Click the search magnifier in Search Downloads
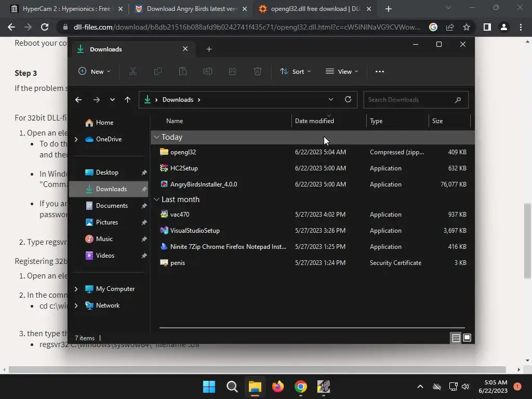This screenshot has height=399, width=532. click(458, 100)
